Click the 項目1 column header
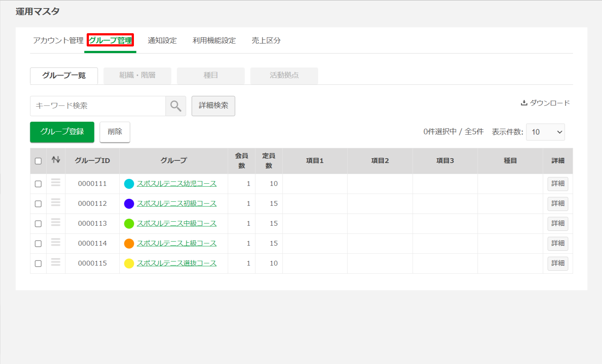This screenshot has width=602, height=364. [315, 161]
